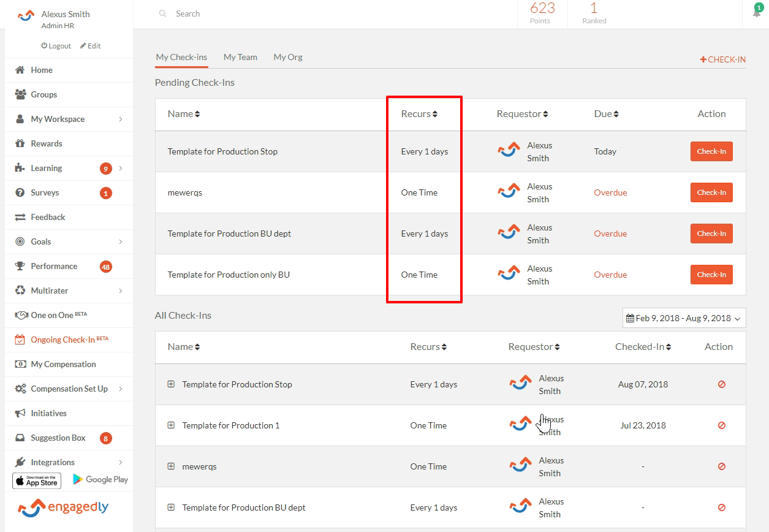Screen dimensions: 769x532
Task: Click Alexus Smith profile avatar logo
Action: (x=26, y=15)
